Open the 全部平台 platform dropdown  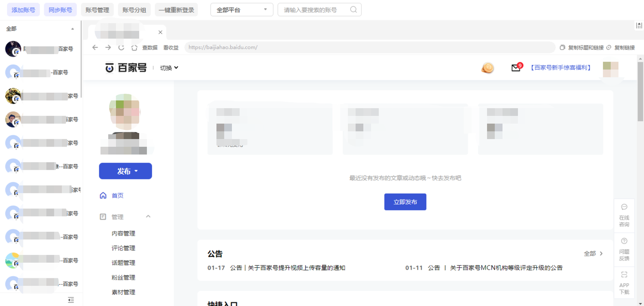[x=241, y=9]
